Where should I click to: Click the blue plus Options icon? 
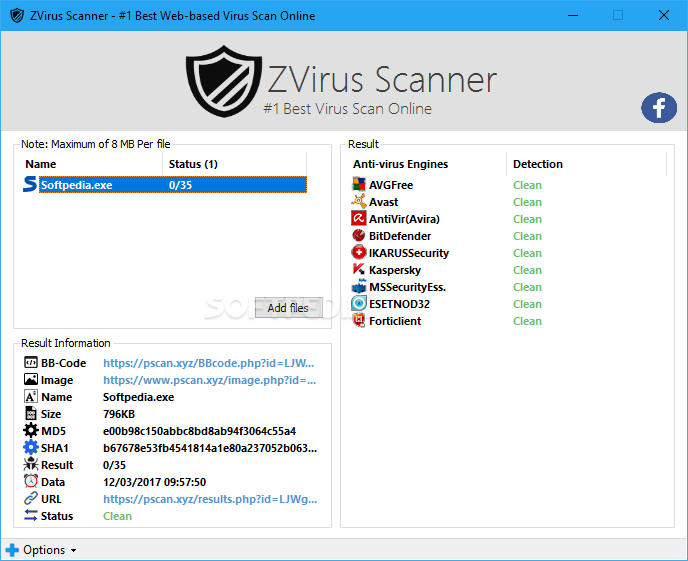coord(12,550)
